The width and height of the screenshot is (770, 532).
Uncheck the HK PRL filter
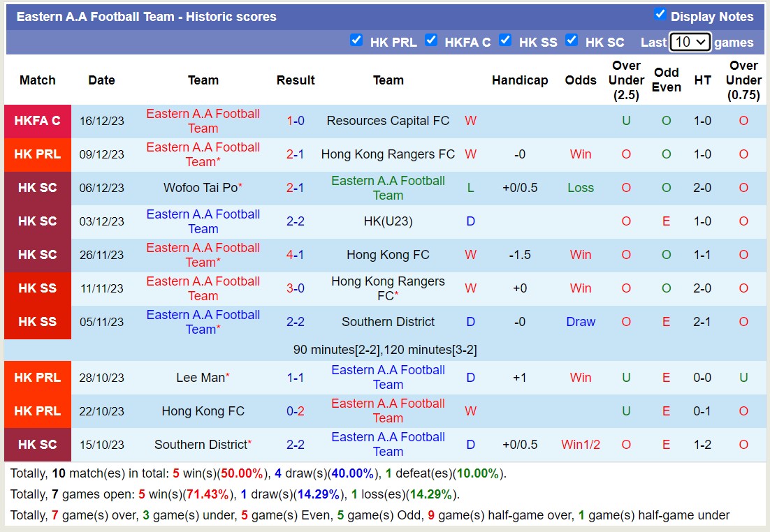(356, 40)
